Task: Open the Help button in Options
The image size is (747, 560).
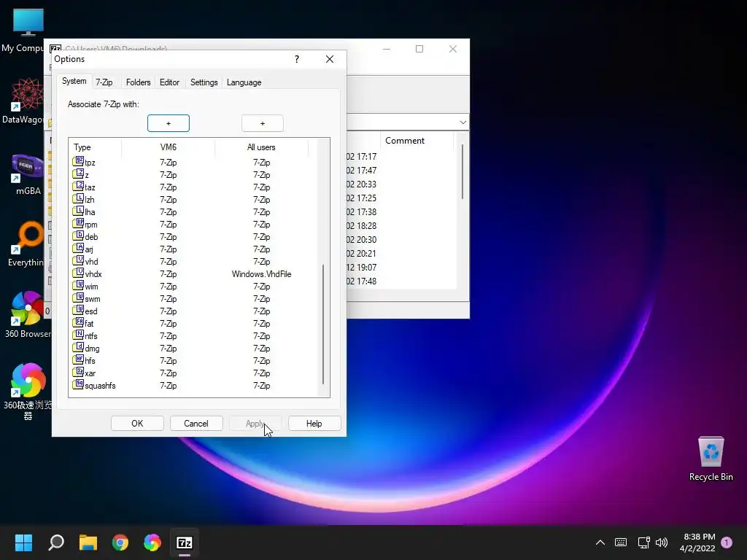Action: (314, 424)
